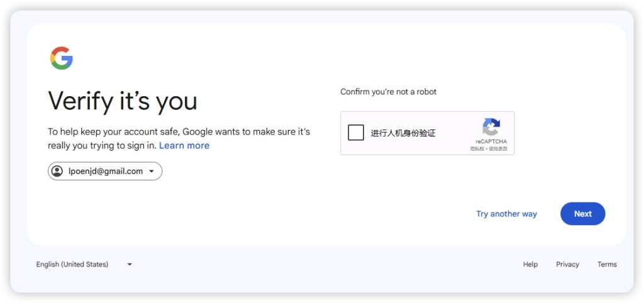
Task: Click the language dropdown arrow in footer
Action: click(130, 265)
